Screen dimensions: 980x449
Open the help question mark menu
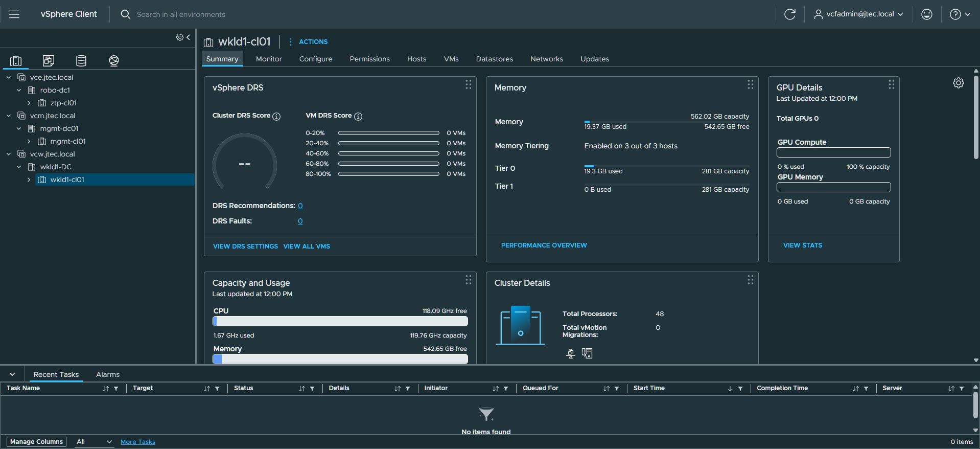[960, 14]
